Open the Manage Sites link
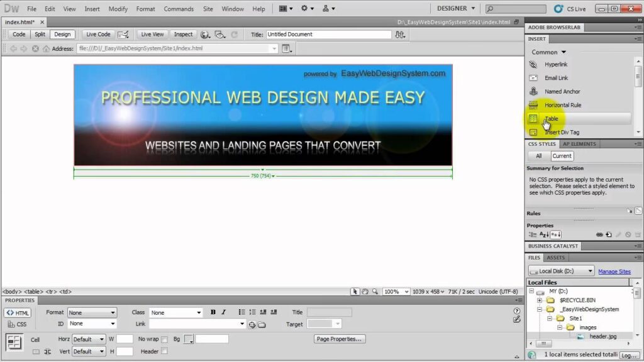Viewport: 644px width, 362px height. 614,271
